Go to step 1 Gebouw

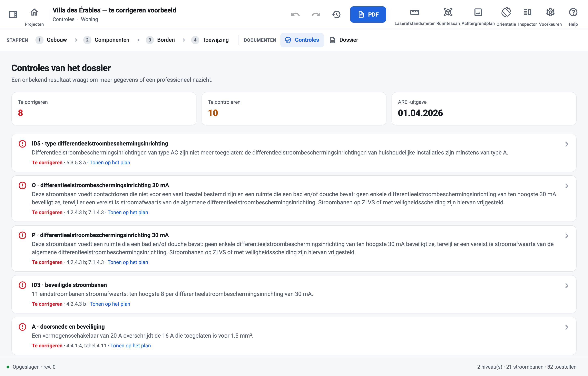coord(51,40)
